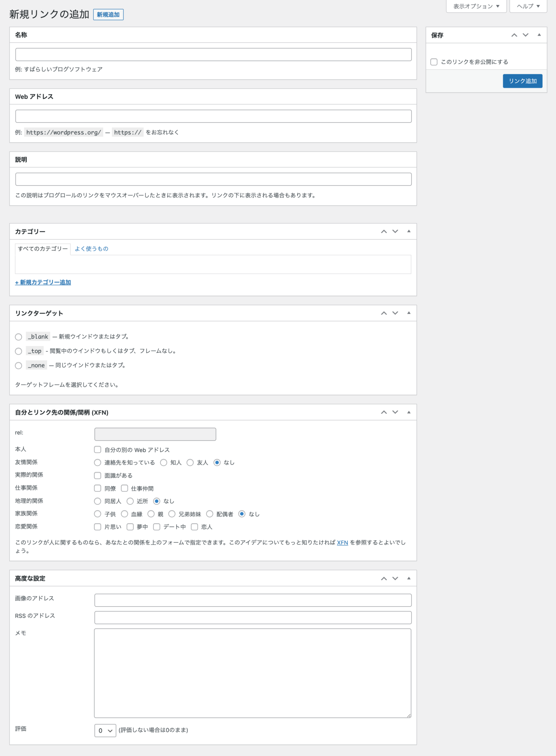Focus the Web アドレス input field
The image size is (556, 756).
tap(213, 116)
